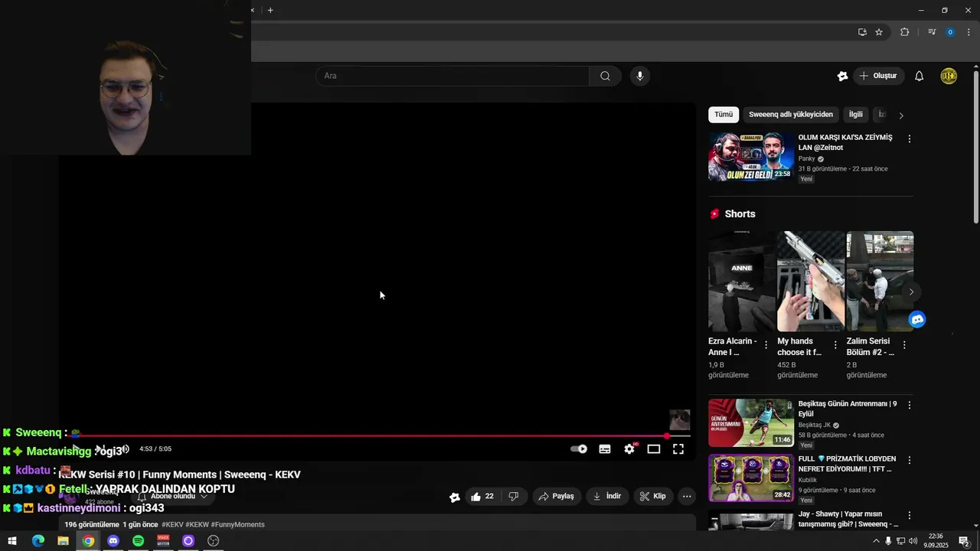Open the Beşiktaş JK channel link
980x551 pixels.
(815, 425)
